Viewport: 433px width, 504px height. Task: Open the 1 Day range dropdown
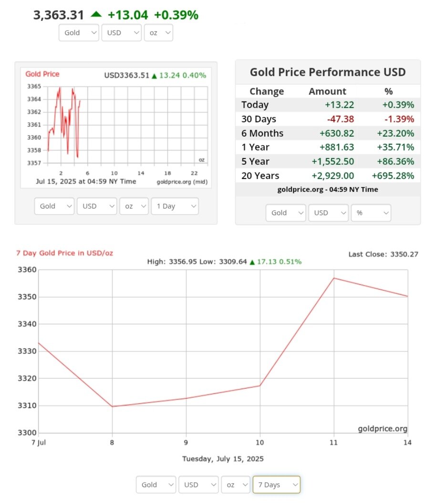[x=175, y=206]
